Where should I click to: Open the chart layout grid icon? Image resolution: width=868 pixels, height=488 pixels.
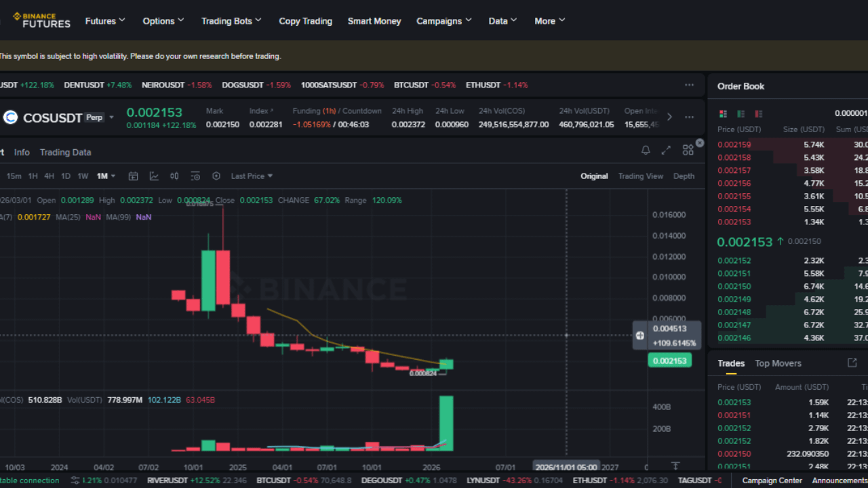[x=688, y=150]
